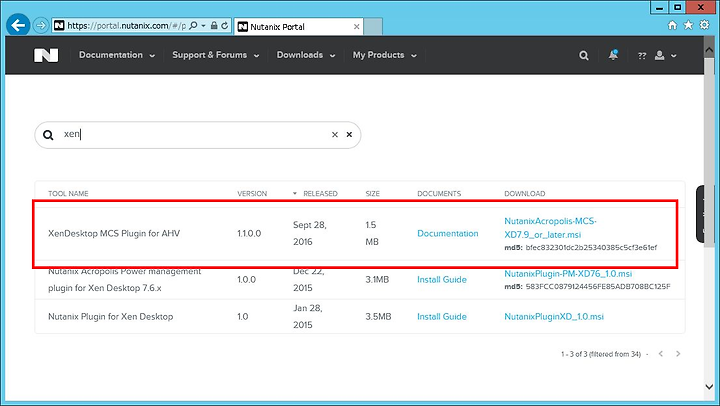Click the Nutanix logo in the header
Viewport: 720px width, 406px height.
pos(46,55)
